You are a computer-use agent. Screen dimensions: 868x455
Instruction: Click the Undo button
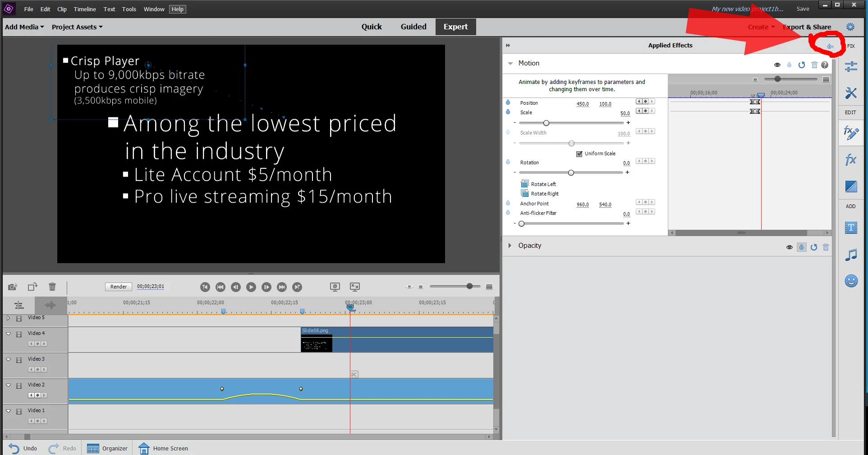[x=23, y=448]
